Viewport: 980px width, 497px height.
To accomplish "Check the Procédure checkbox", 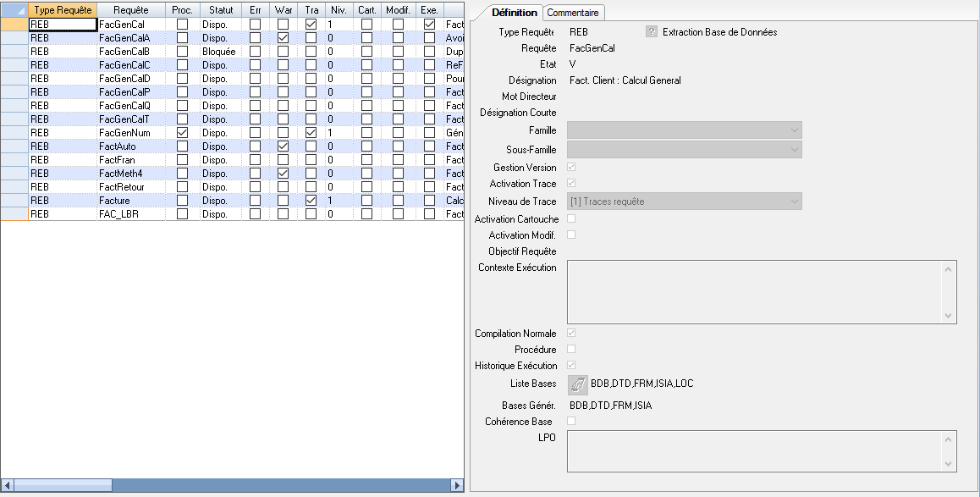I will pos(571,349).
